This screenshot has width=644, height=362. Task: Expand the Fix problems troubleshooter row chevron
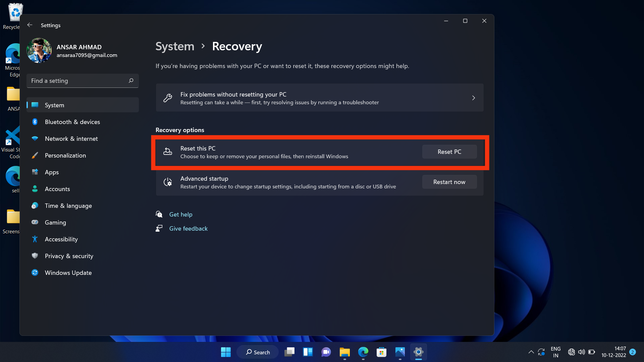click(473, 98)
